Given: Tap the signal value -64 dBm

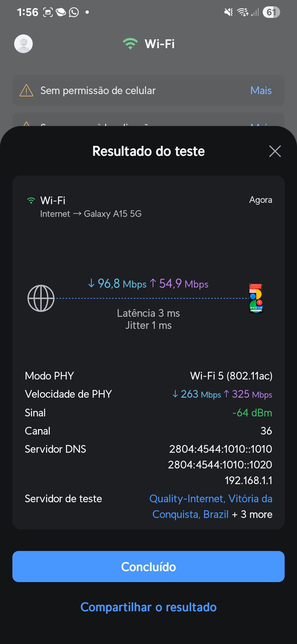Looking at the screenshot, I should point(252,413).
